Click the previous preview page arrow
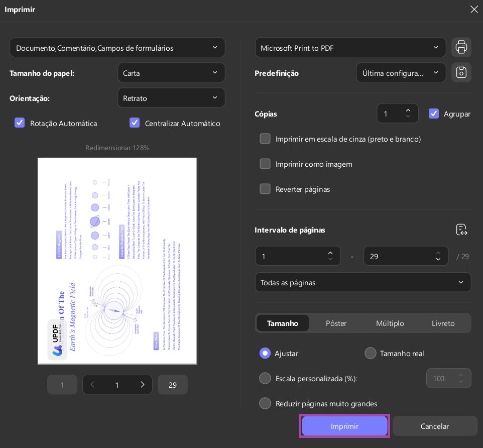This screenshot has height=448, width=483. coord(92,384)
